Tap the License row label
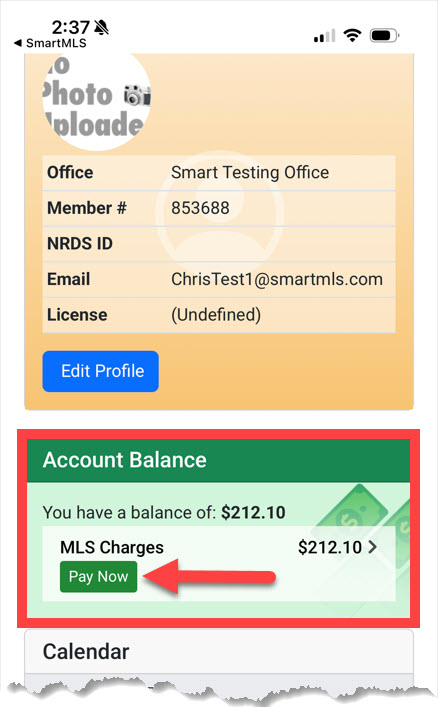438x707 pixels. click(x=77, y=315)
